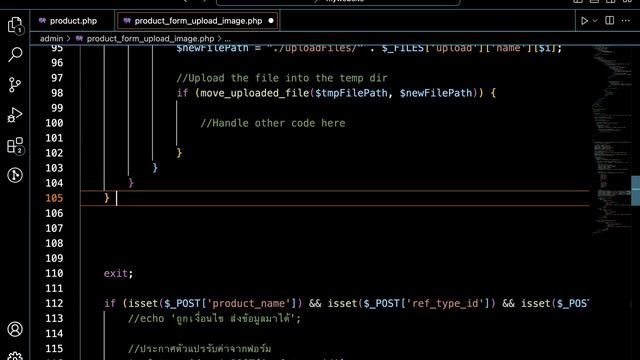Screen dimensions: 640x360
Task: Click 'ref_type_id' string on line 112
Action: click(446, 304)
